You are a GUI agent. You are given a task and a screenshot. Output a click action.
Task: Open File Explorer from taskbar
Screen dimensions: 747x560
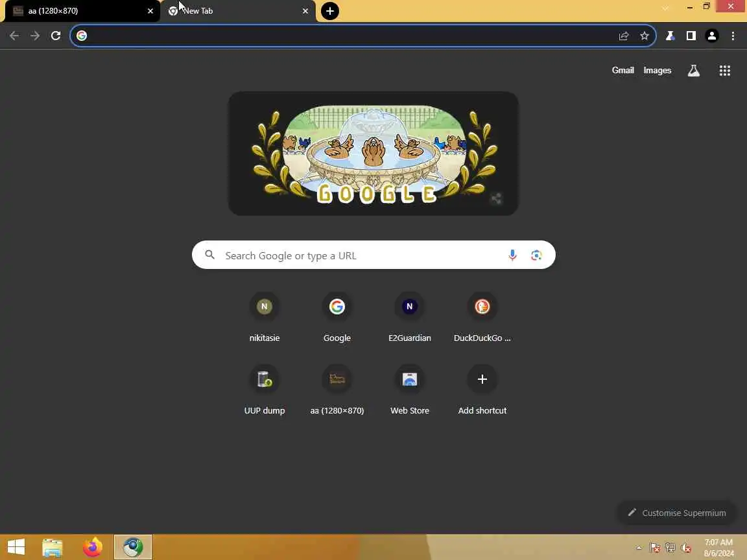click(53, 547)
